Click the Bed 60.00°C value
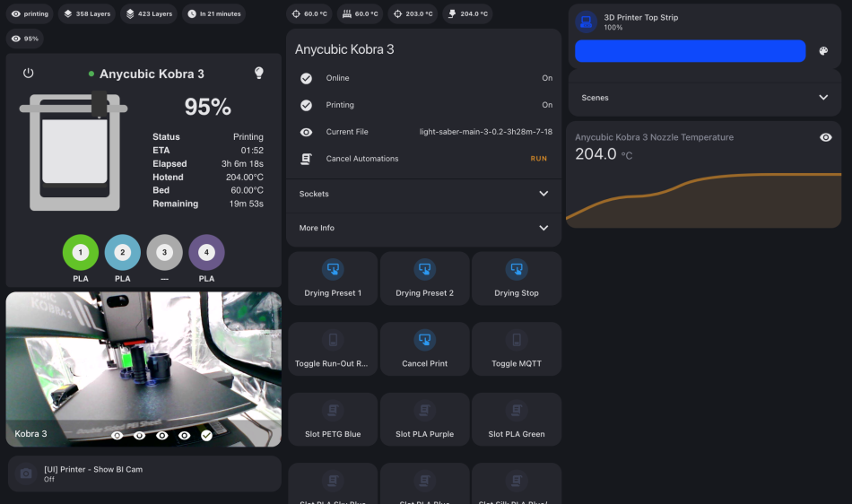The image size is (852, 504). [247, 190]
